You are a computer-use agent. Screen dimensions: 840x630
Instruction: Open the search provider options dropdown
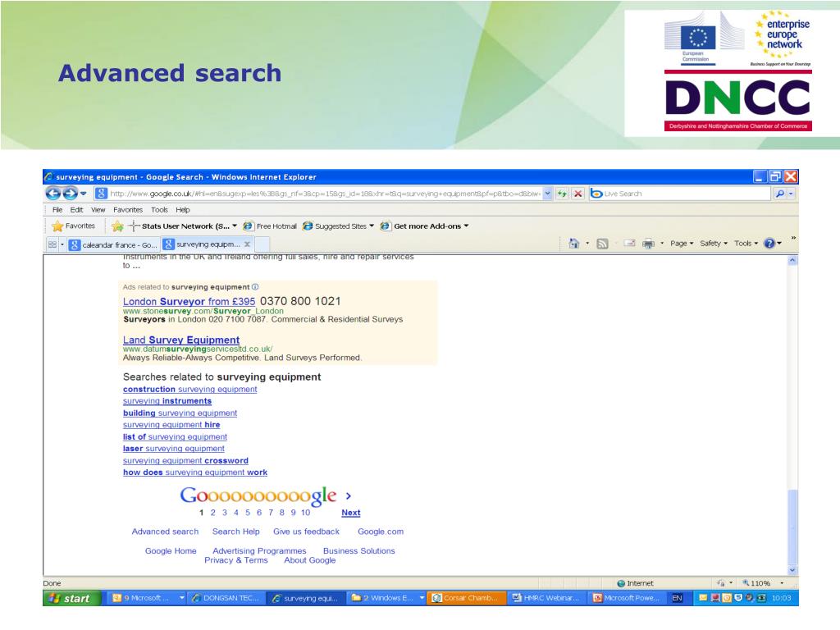[x=792, y=194]
